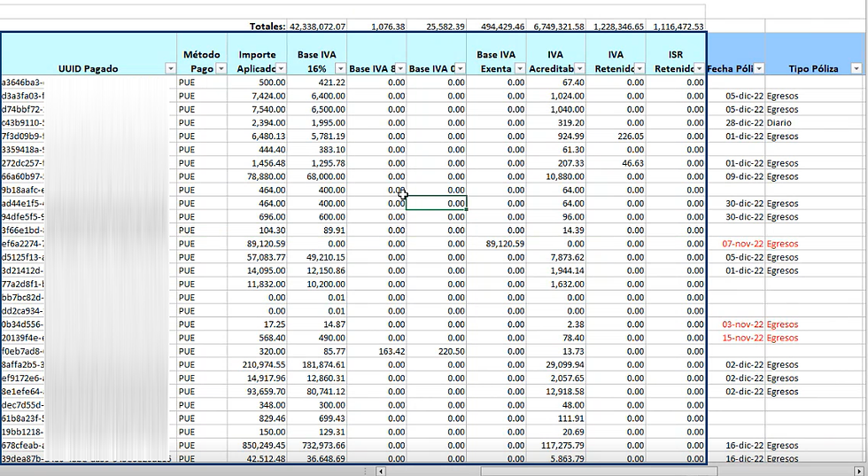This screenshot has height=476, width=868.
Task: Select the IVA Acreditable cell 117,275.79
Action: (556, 446)
